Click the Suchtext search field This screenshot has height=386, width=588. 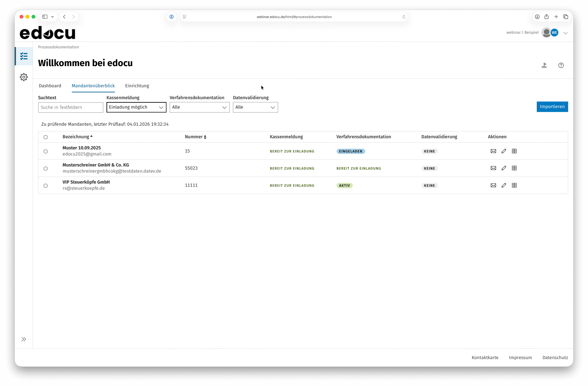[x=71, y=108]
